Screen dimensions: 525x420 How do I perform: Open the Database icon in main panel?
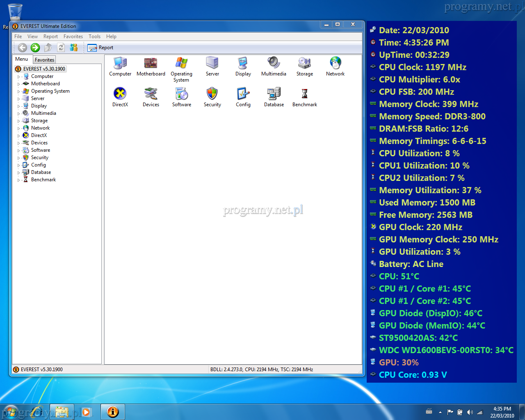point(274,94)
